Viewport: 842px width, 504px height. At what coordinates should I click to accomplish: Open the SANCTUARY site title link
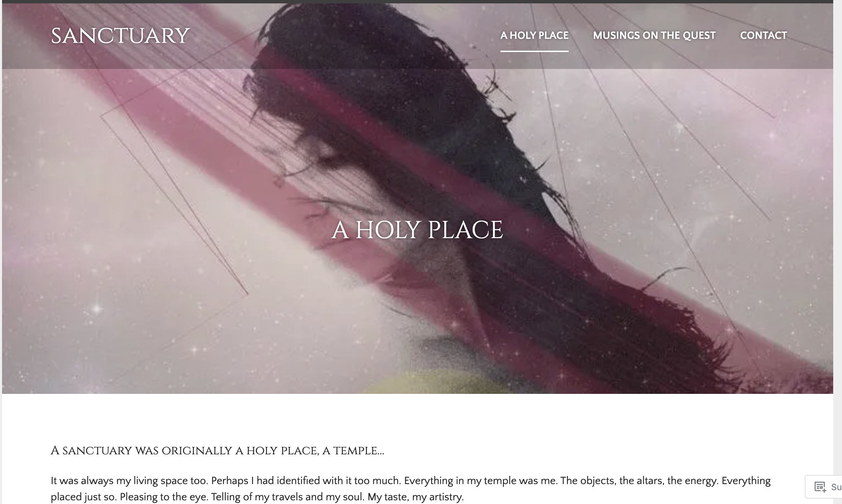[120, 36]
